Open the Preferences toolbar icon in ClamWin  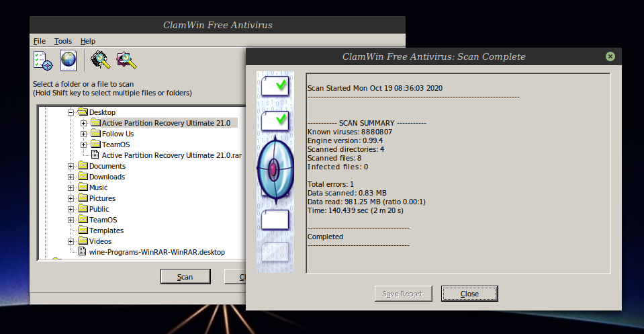point(43,60)
